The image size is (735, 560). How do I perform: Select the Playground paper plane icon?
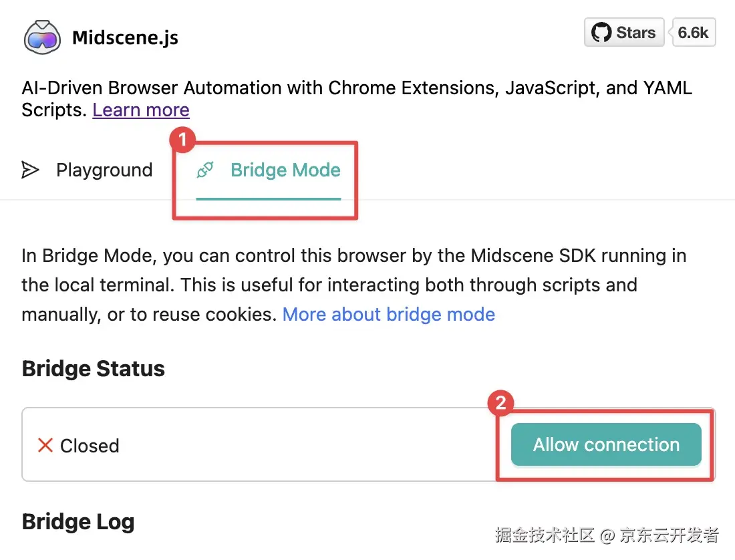(x=30, y=170)
